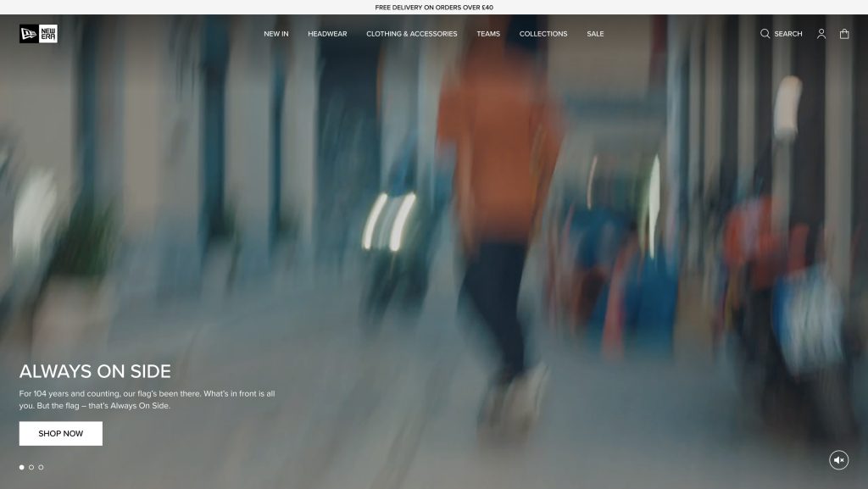Click the free delivery announcement banner
Viewport: 868px width, 489px height.
point(434,7)
